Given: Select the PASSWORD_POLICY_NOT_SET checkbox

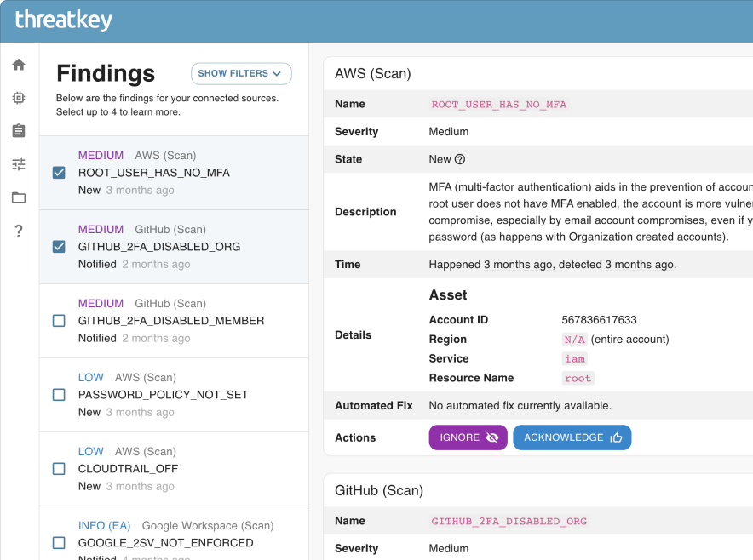Looking at the screenshot, I should tap(58, 395).
